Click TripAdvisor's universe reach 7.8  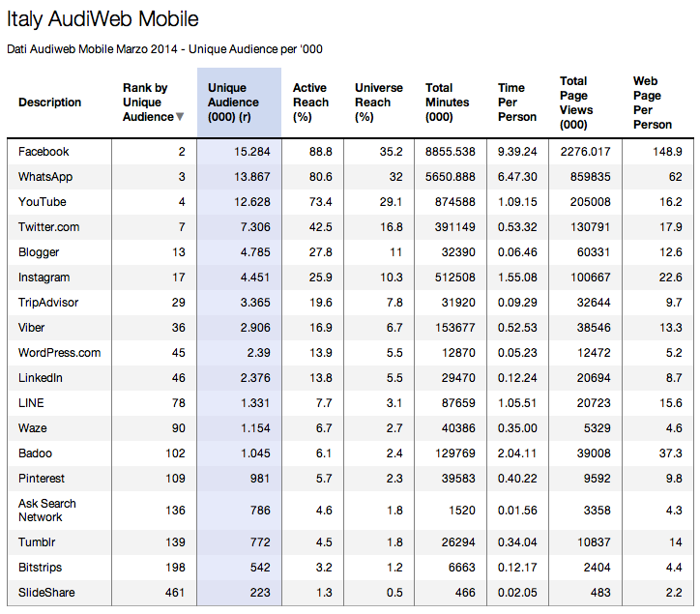[x=394, y=303]
